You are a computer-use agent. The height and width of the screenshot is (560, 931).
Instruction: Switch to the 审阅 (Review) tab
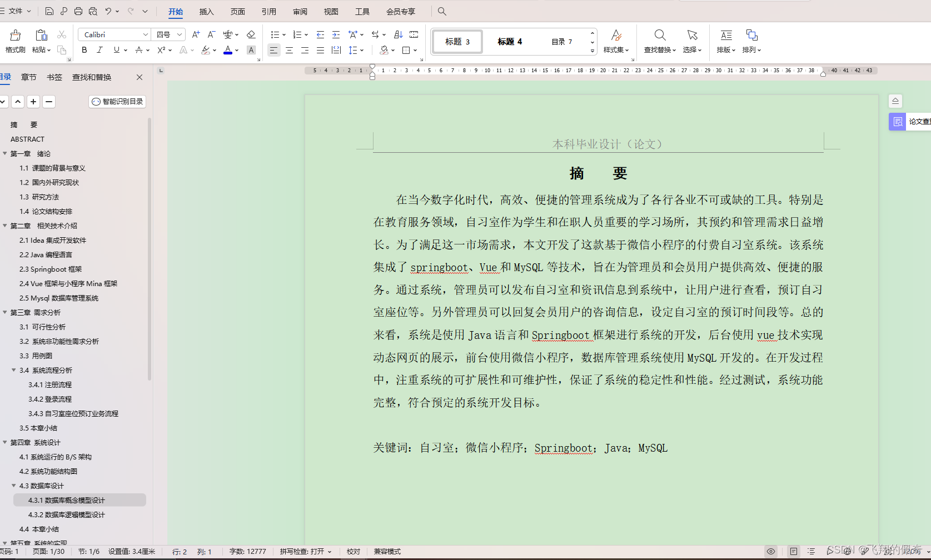[300, 12]
